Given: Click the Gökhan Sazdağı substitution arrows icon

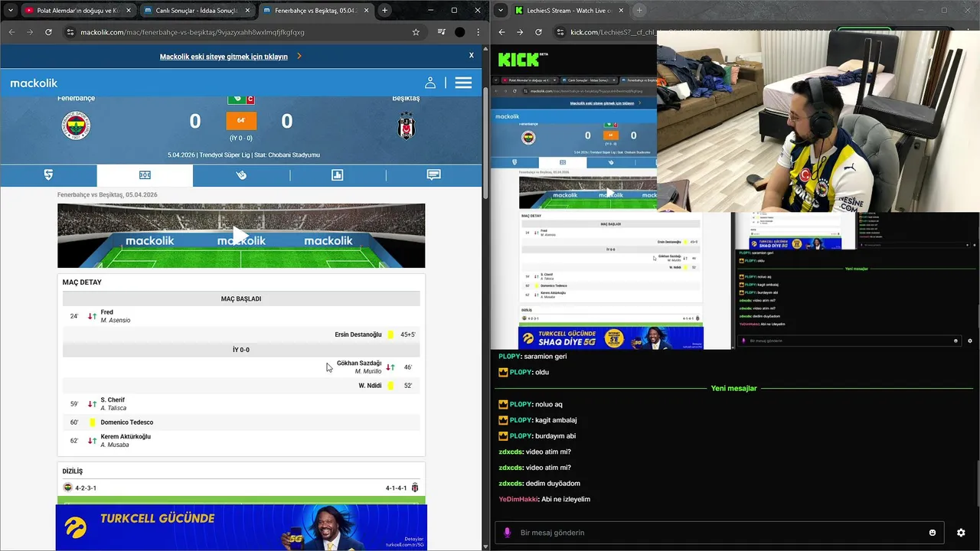Looking at the screenshot, I should click(390, 367).
